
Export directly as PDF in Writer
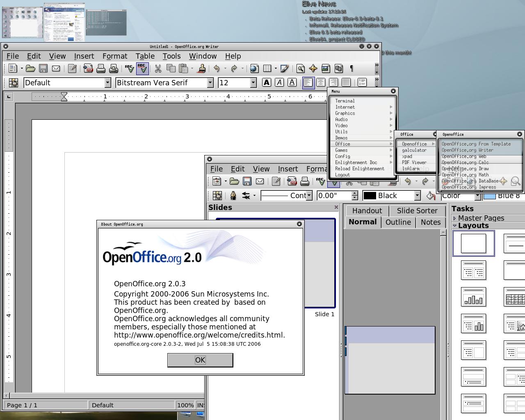pos(88,68)
